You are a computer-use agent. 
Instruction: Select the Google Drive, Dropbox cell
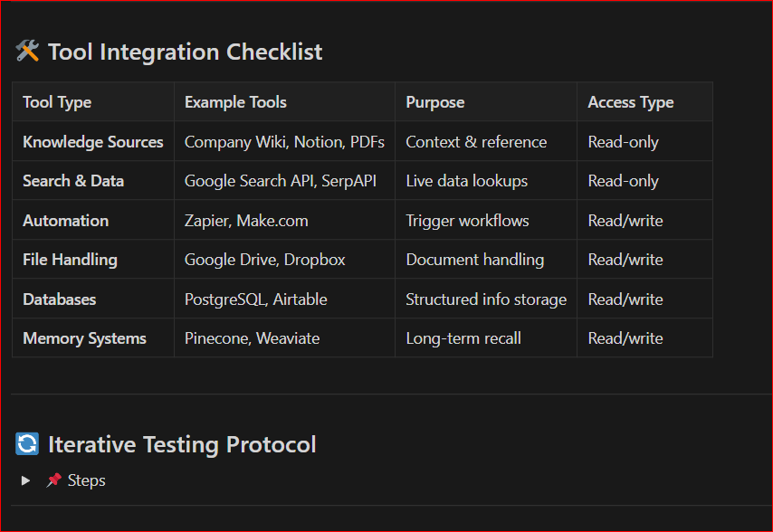pos(265,260)
